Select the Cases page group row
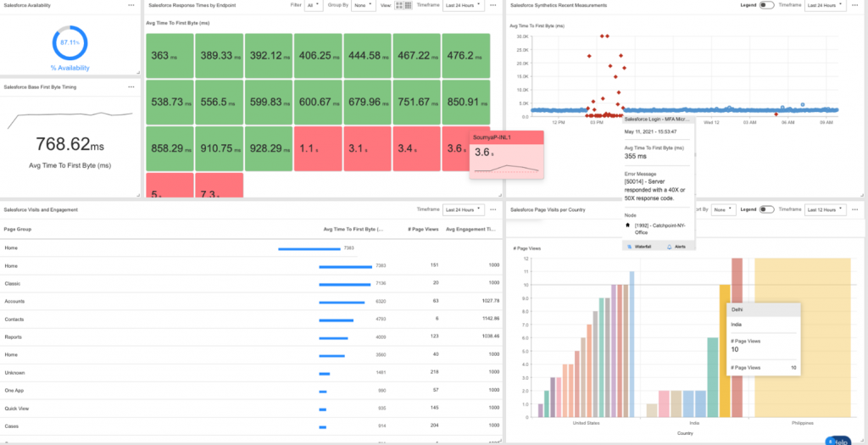The image size is (868, 445). pyautogui.click(x=251, y=426)
